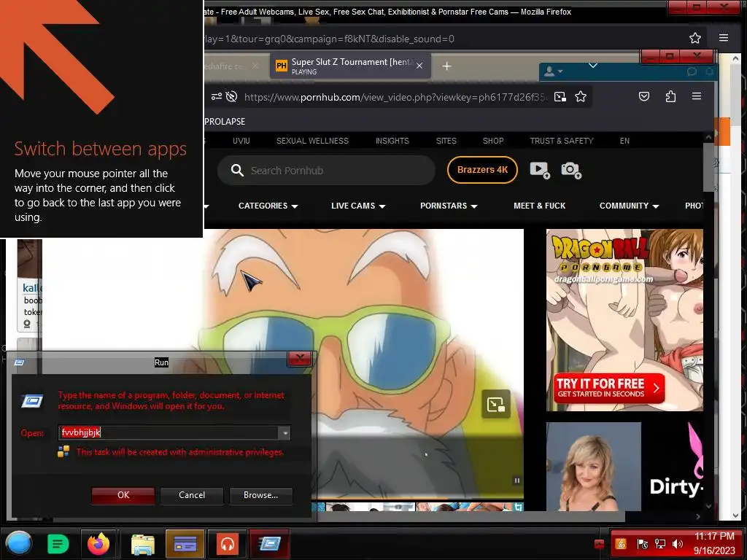Click the Start orb on the taskbar

19,543
